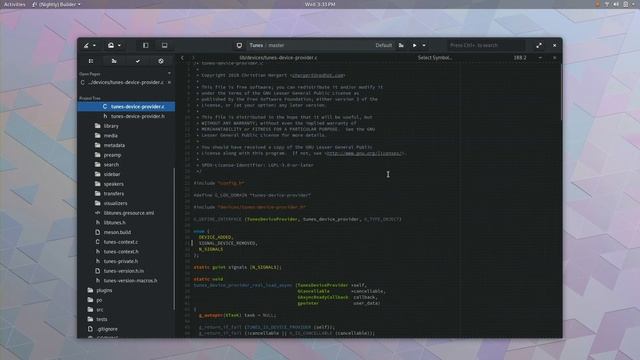Click the author email link in copyright line
Viewport: 640px width, 360px height.
point(318,75)
